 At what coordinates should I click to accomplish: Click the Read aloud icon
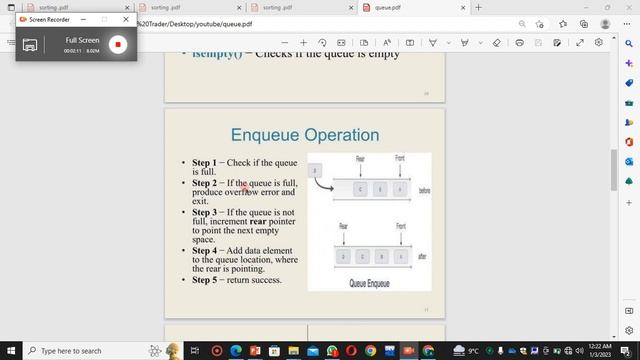pyautogui.click(x=387, y=43)
